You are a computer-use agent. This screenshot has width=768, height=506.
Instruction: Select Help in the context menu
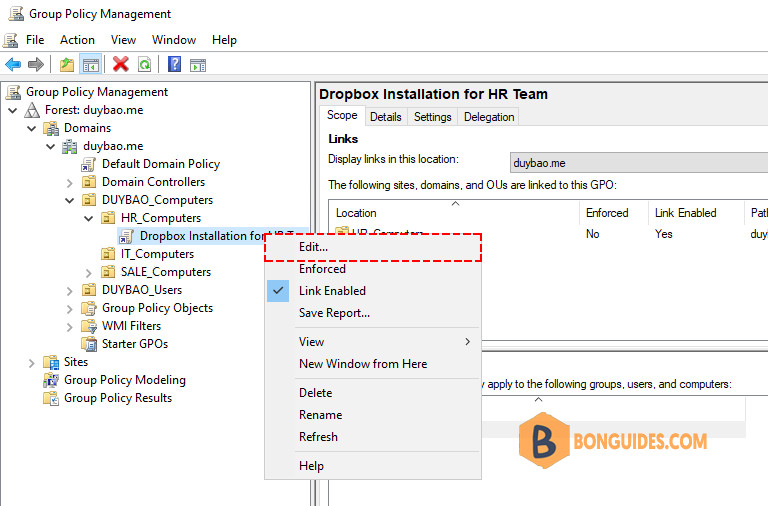[x=373, y=466]
